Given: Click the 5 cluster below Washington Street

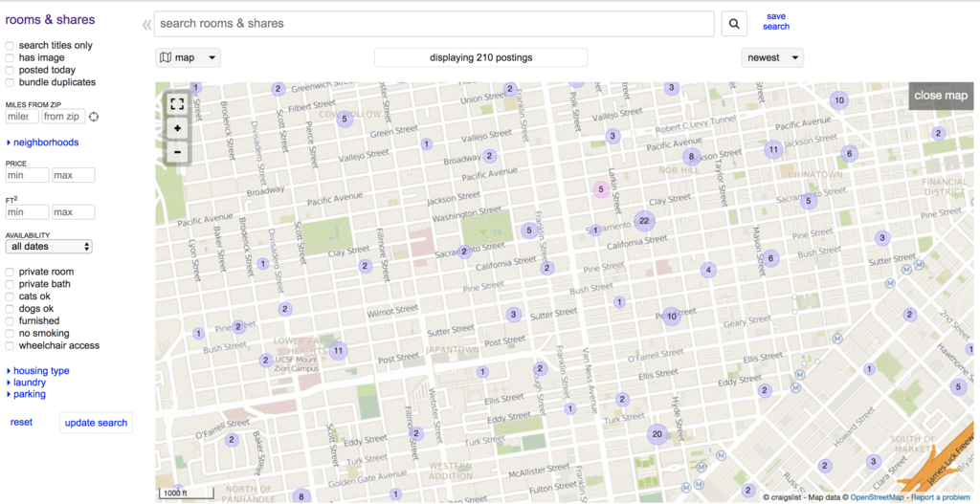Looking at the screenshot, I should tap(529, 231).
